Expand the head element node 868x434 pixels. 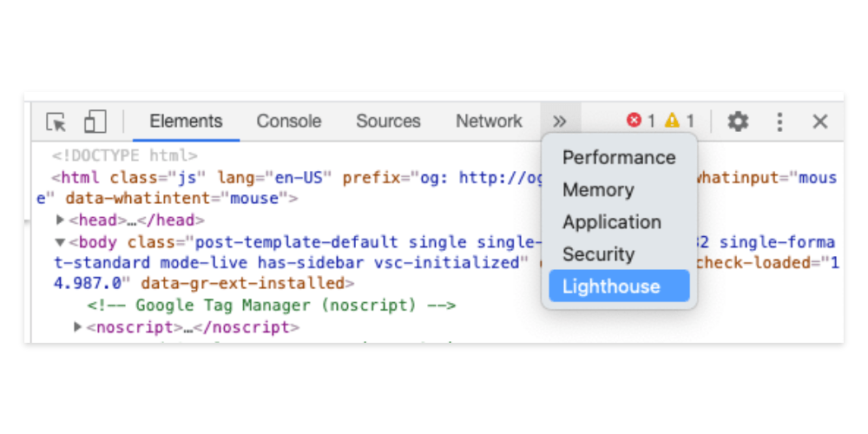pos(61,220)
